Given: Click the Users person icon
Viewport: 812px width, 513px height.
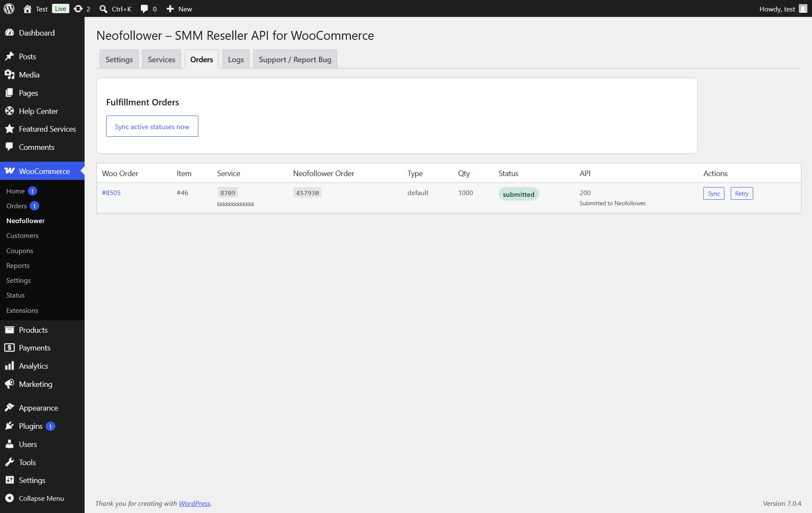Looking at the screenshot, I should tap(9, 444).
